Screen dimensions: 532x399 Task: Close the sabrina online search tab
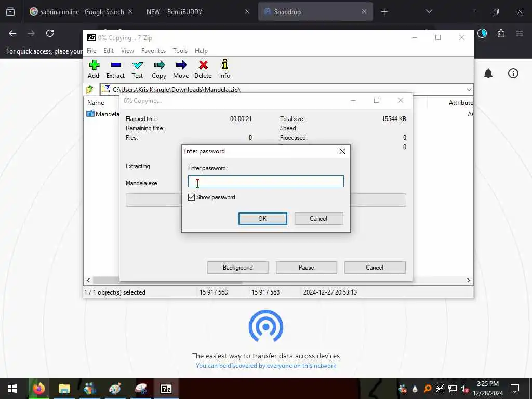tap(130, 11)
